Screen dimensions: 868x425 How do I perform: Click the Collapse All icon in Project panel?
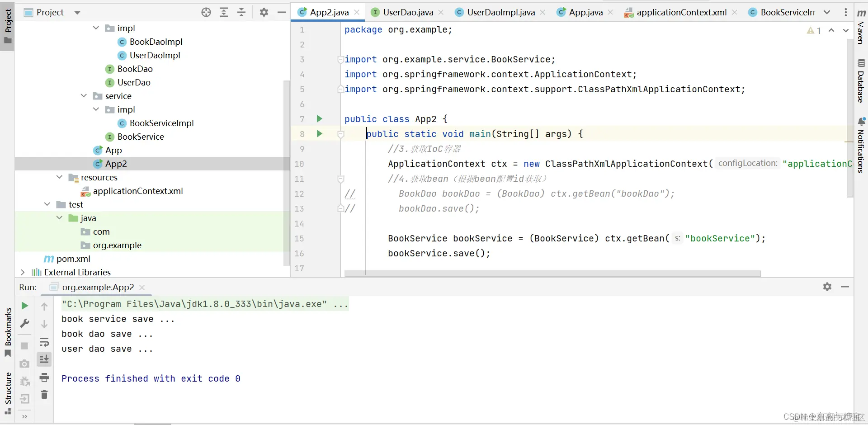(241, 13)
